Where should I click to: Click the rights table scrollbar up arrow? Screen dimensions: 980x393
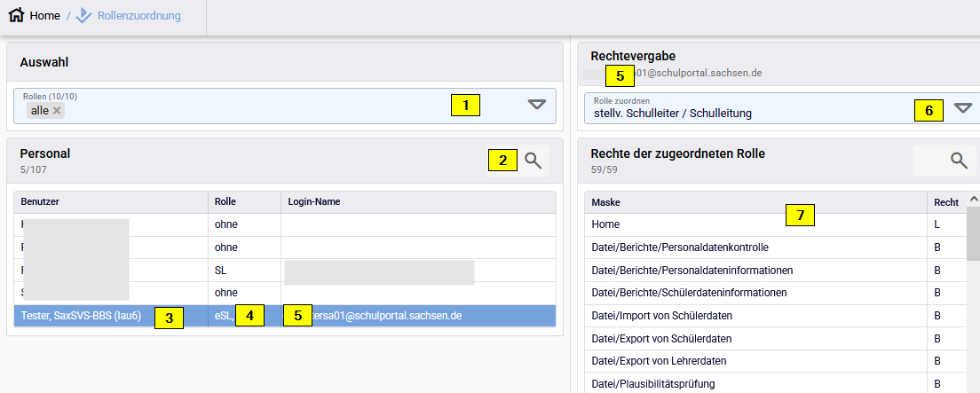click(973, 200)
